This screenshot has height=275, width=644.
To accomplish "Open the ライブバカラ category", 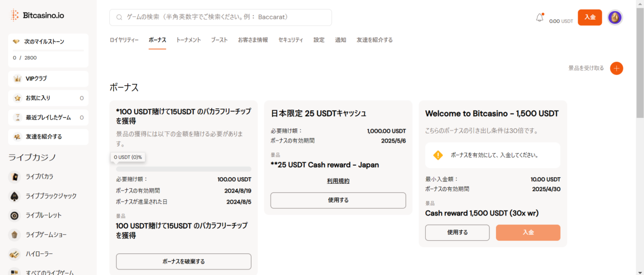I will point(40,177).
